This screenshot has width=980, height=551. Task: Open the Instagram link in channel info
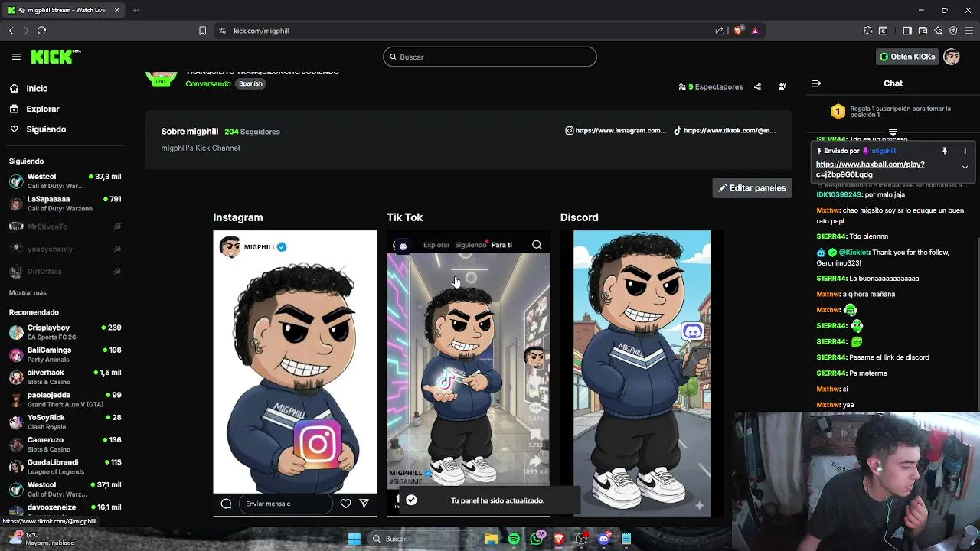pos(616,131)
